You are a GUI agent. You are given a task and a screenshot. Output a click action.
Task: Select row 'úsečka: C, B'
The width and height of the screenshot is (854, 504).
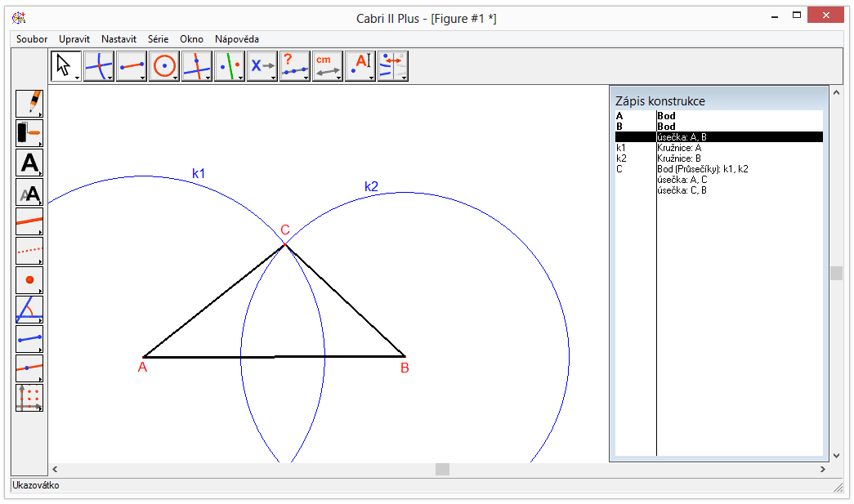pyautogui.click(x=719, y=190)
